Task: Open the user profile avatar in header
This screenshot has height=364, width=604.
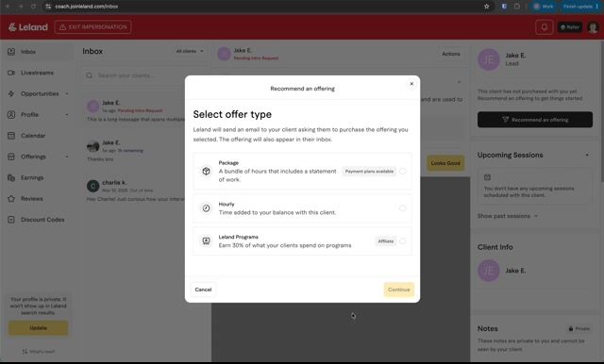Action: [x=593, y=27]
